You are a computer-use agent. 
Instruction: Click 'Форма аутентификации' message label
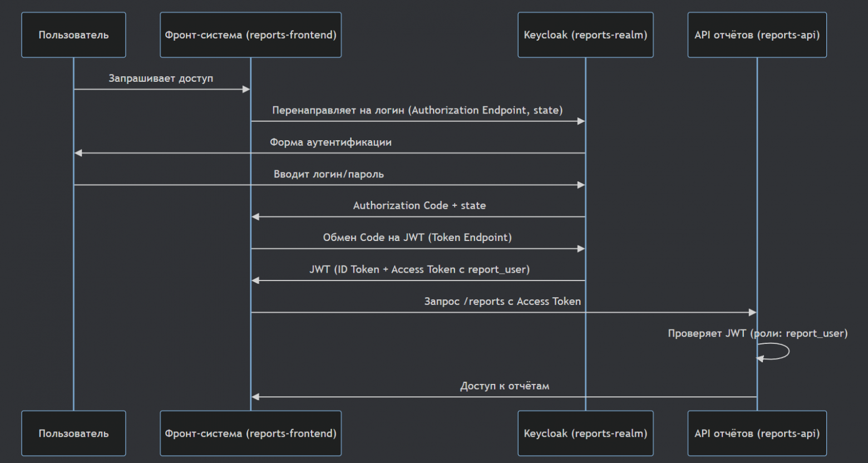(331, 142)
